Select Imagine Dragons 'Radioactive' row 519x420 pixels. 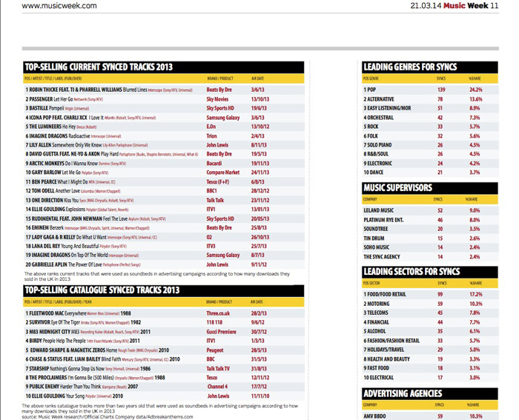[x=164, y=136]
